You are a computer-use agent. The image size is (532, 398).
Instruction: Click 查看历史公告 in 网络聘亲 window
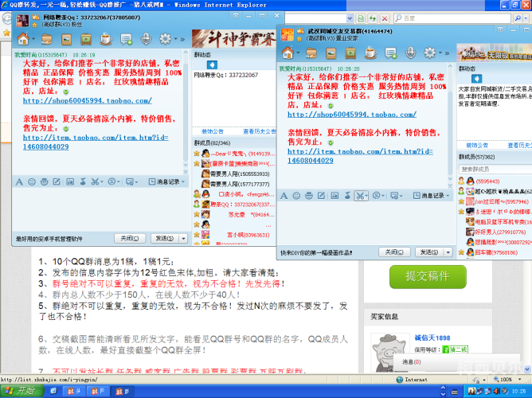pyautogui.click(x=260, y=131)
